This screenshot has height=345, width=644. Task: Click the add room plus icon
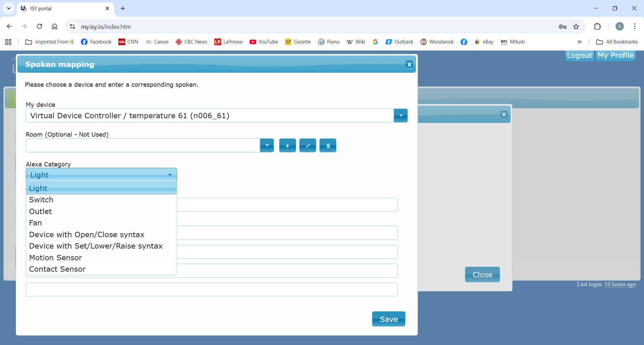click(287, 146)
